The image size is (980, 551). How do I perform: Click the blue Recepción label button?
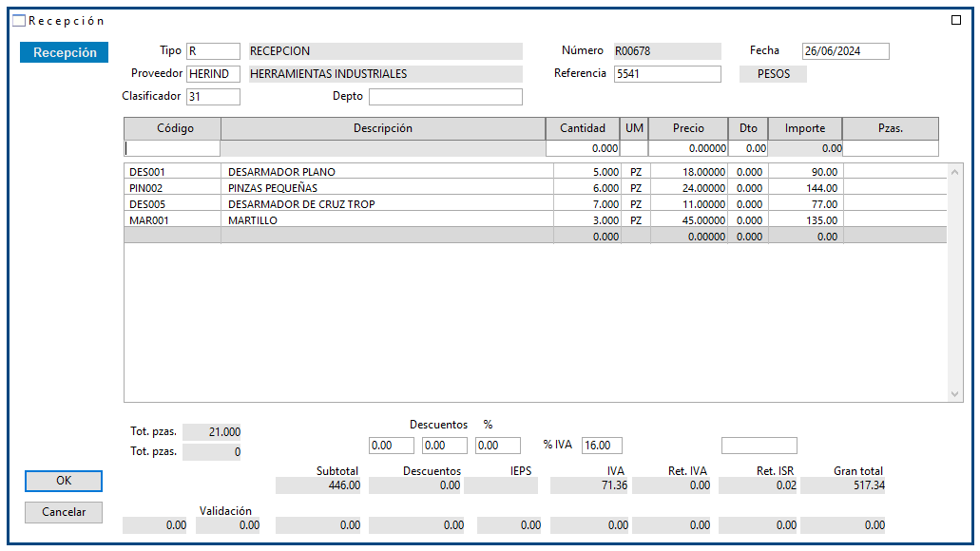click(65, 53)
